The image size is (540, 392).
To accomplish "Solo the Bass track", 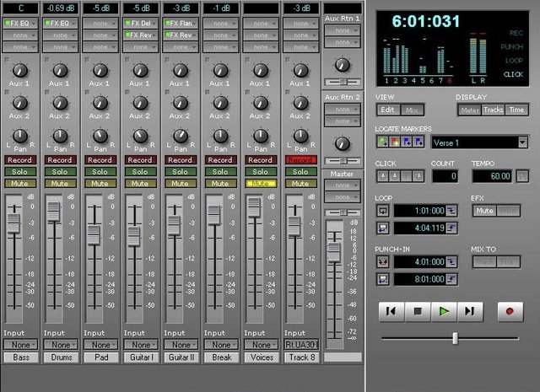I will coord(20,172).
